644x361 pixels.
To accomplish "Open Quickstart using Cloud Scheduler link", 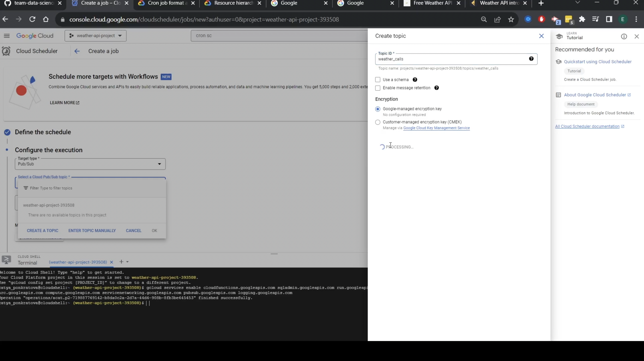I will [598, 62].
